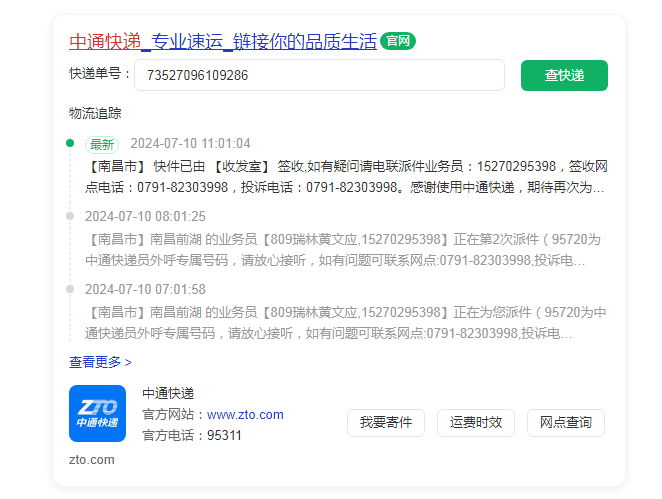The height and width of the screenshot is (499, 662).
Task: Click the 中通快递 company name text
Action: [168, 393]
